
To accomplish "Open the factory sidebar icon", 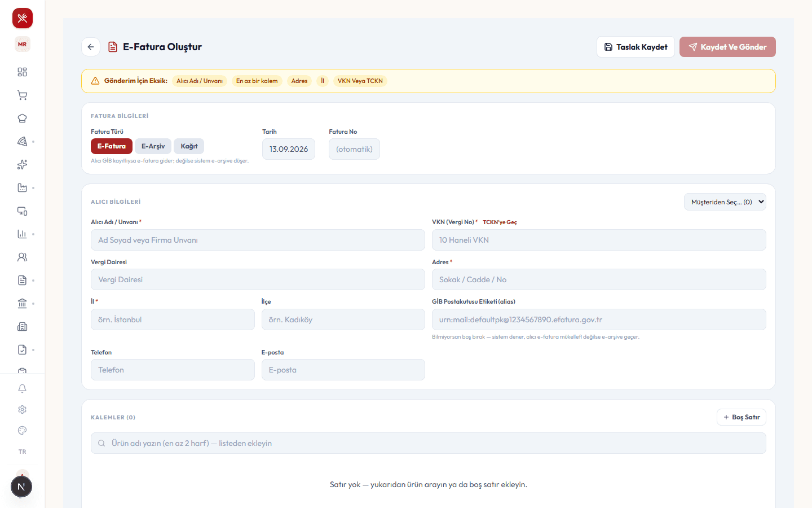I will tap(23, 188).
